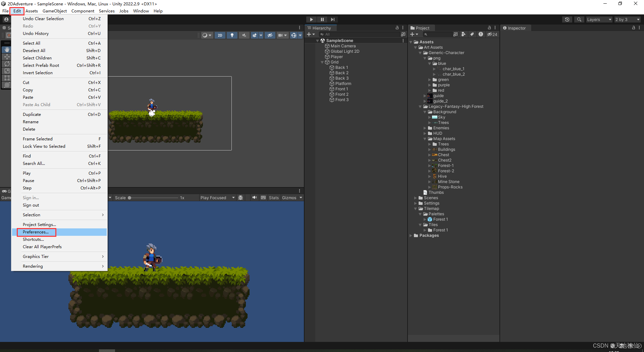Click Project create plus button

click(414, 34)
